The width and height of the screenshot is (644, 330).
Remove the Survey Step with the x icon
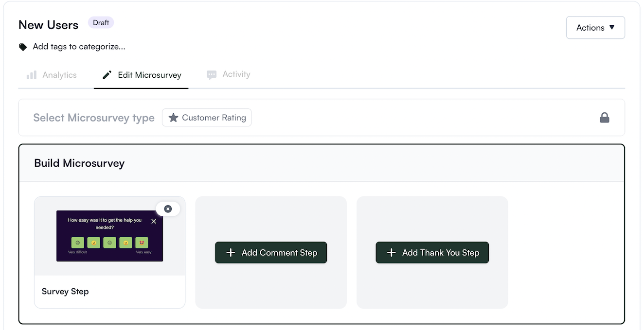[168, 209]
